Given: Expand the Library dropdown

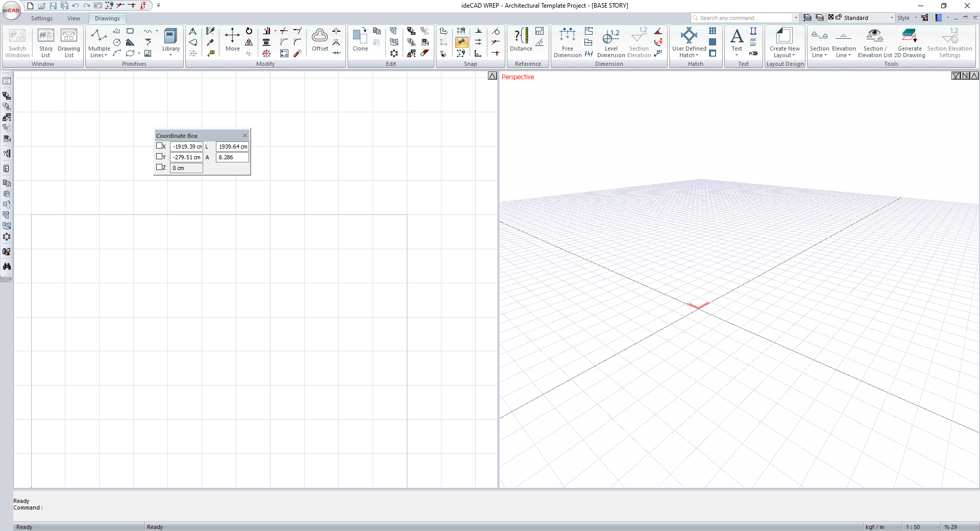Looking at the screenshot, I should (171, 55).
